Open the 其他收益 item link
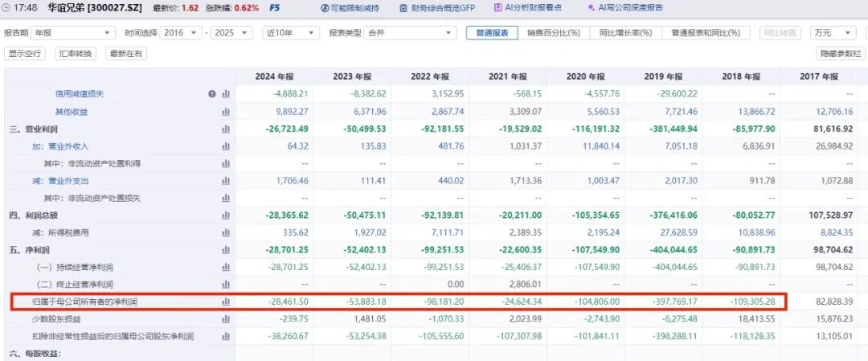 coord(72,112)
